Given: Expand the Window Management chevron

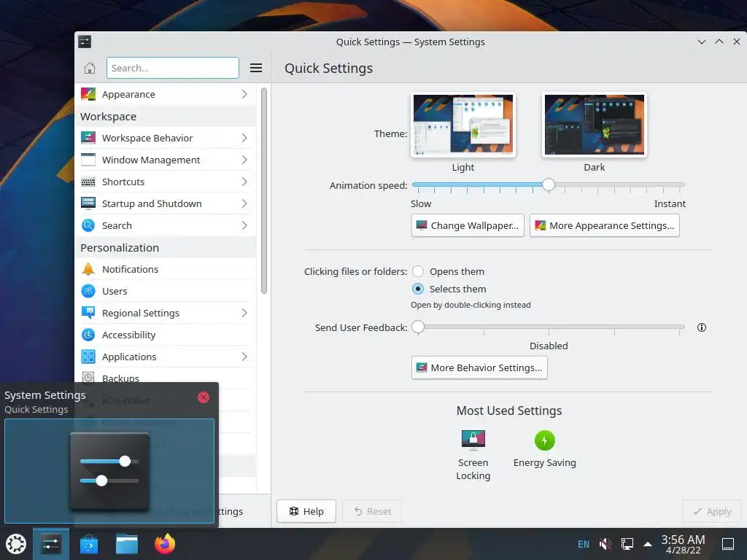Looking at the screenshot, I should 244,160.
